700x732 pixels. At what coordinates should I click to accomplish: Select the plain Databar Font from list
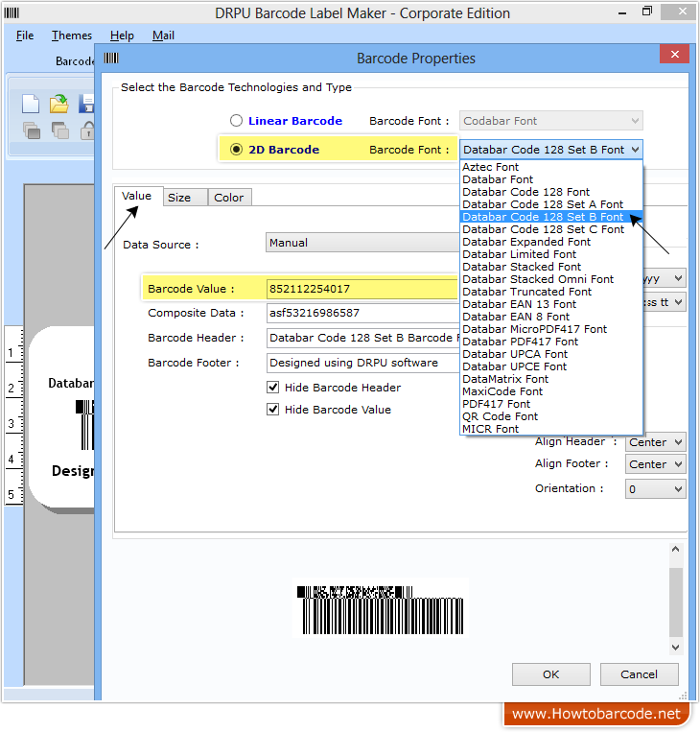click(550, 179)
